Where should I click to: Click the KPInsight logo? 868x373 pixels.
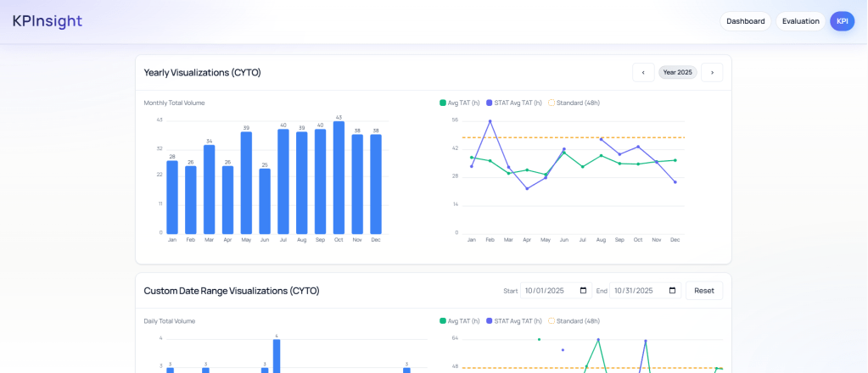coord(48,21)
